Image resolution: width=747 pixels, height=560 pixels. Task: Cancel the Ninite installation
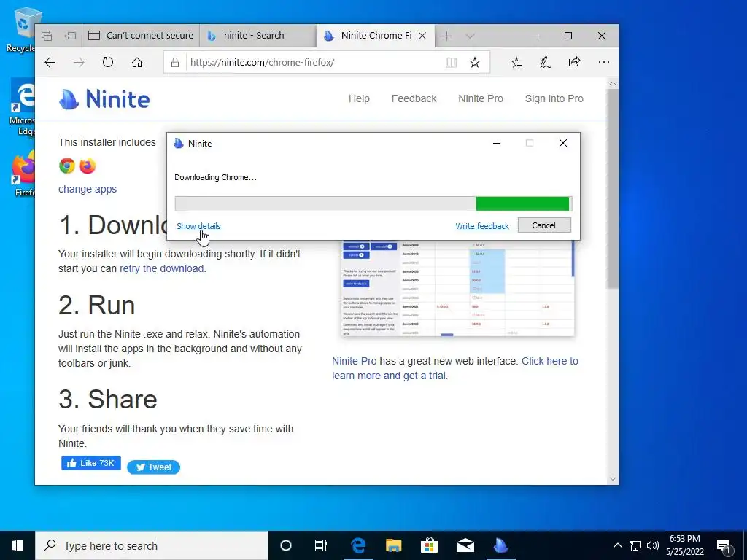point(544,225)
